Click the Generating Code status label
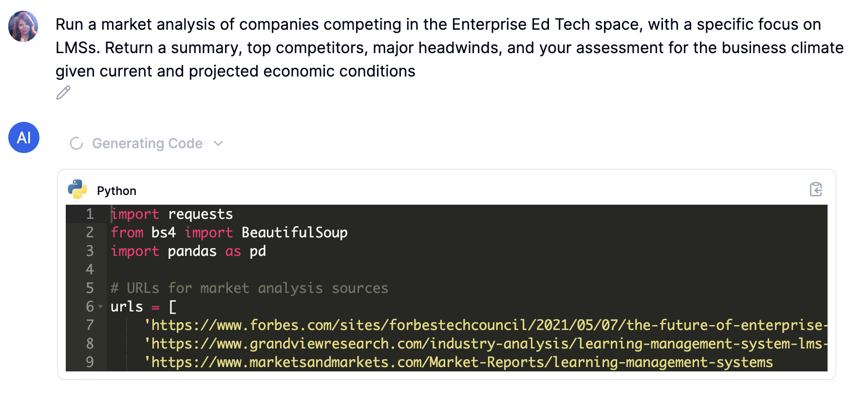This screenshot has width=868, height=406. point(147,143)
